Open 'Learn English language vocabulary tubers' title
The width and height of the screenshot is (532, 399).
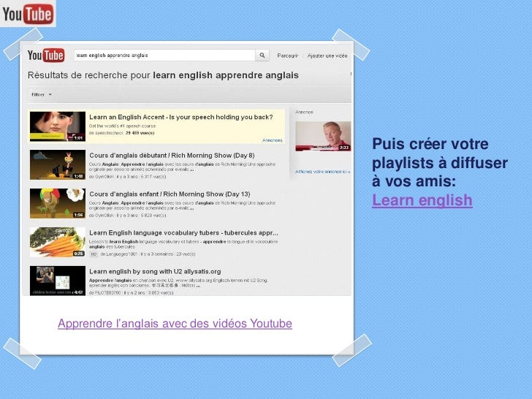pyautogui.click(x=183, y=232)
